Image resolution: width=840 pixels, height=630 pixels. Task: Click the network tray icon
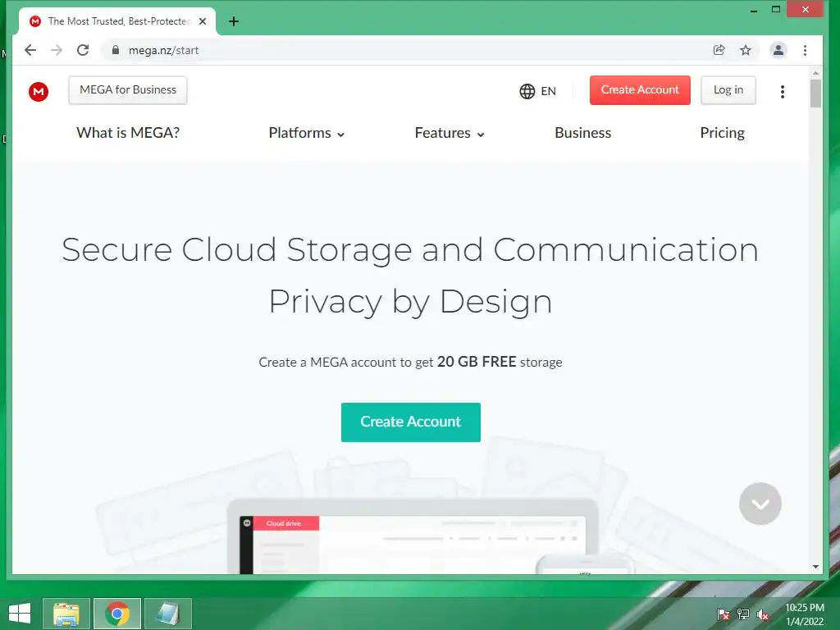743,614
